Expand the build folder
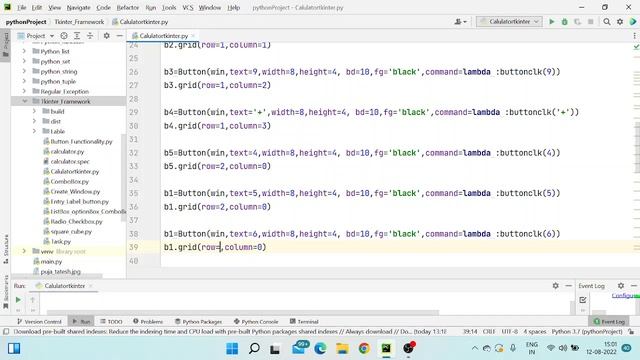The width and height of the screenshot is (640, 360). pyautogui.click(x=34, y=111)
